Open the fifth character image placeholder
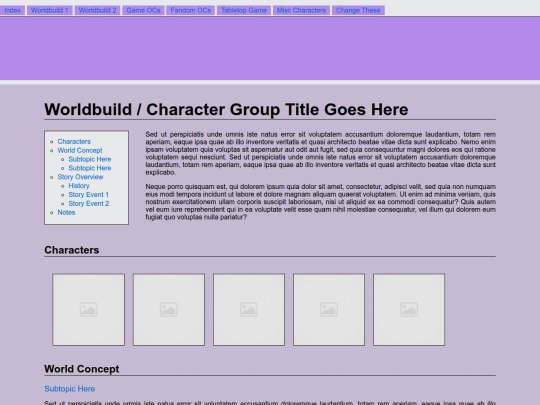The height and width of the screenshot is (405, 540). pos(409,310)
